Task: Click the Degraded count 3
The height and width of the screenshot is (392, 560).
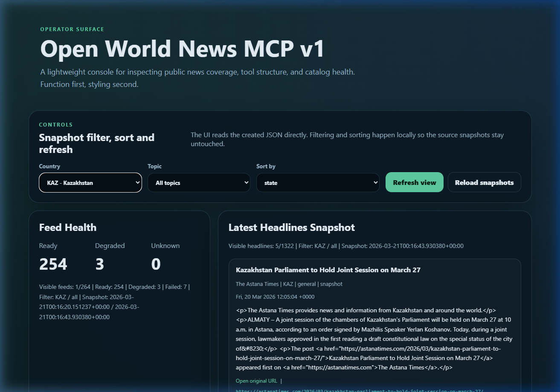Action: pyautogui.click(x=99, y=264)
